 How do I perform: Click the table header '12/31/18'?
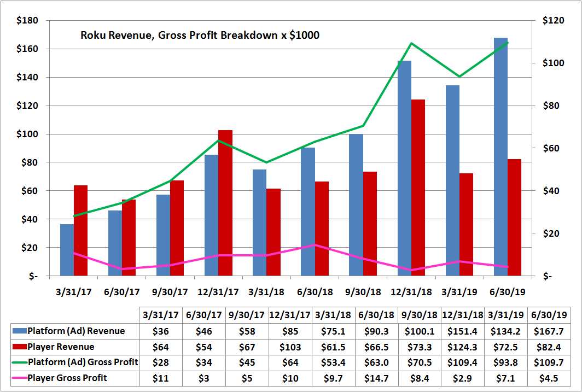click(462, 315)
